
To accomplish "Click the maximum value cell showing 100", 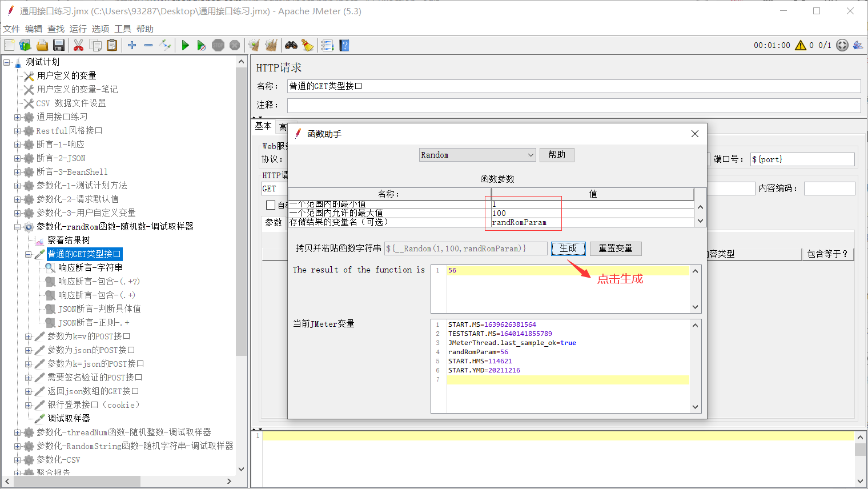I will tap(592, 213).
